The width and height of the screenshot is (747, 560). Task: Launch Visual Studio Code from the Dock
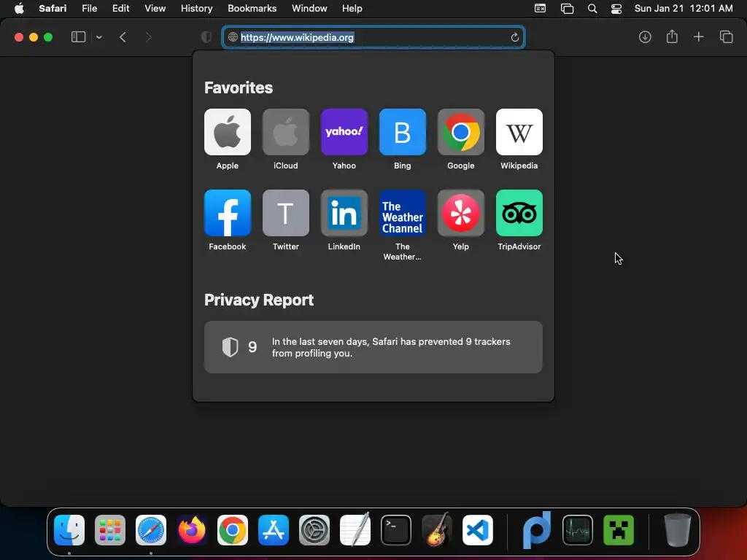point(477,530)
